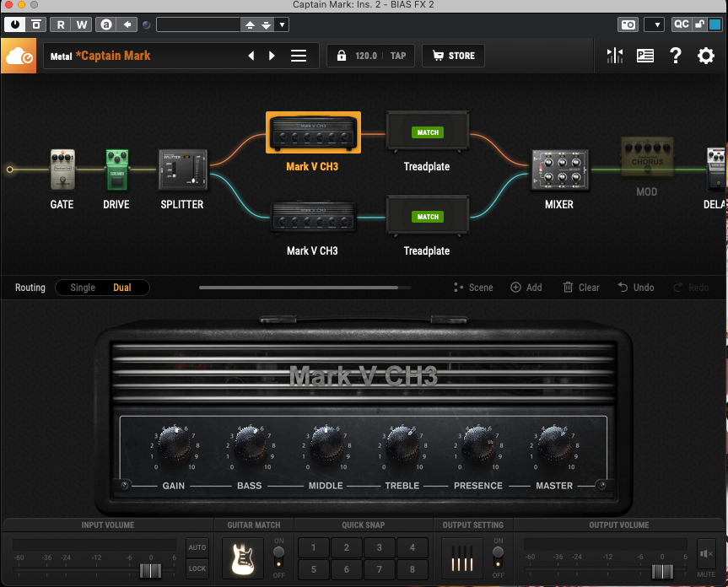
Task: Select the MIXER module
Action: [560, 170]
